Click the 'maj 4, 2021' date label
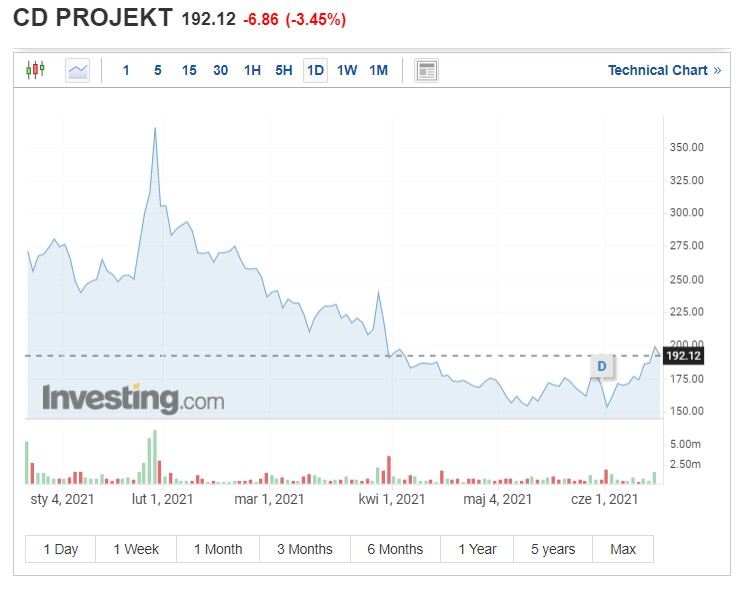Screen dimensions: 737x590 pyautogui.click(x=498, y=499)
